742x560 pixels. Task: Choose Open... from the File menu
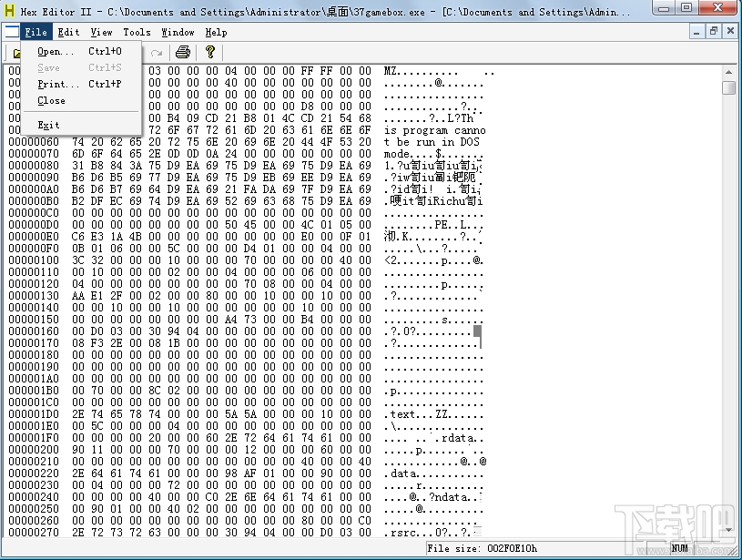(x=56, y=52)
